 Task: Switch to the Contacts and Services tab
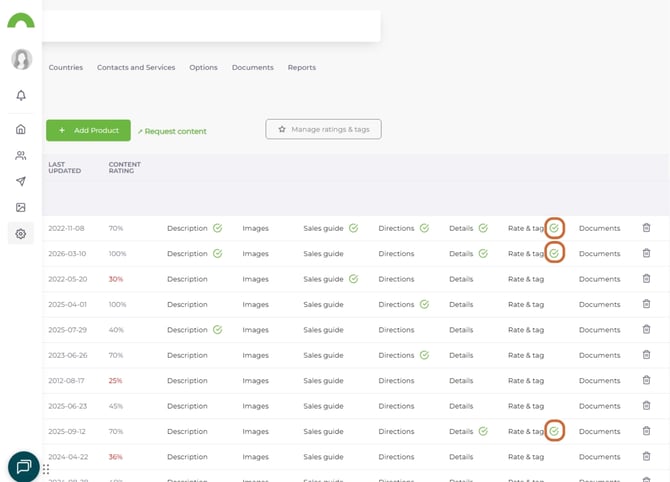click(x=136, y=68)
